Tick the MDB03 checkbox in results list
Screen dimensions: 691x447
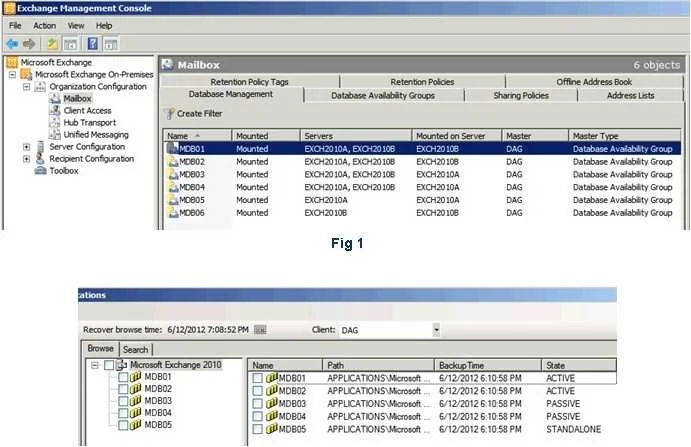258,404
